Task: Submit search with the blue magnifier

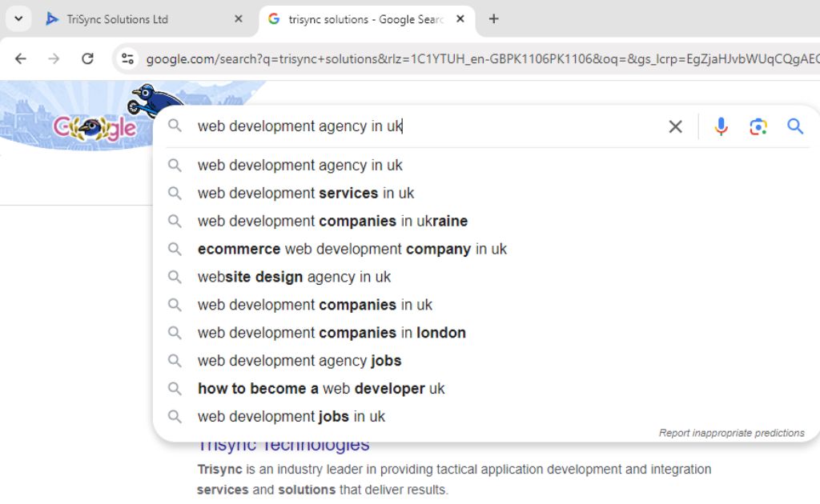Action: coord(795,126)
